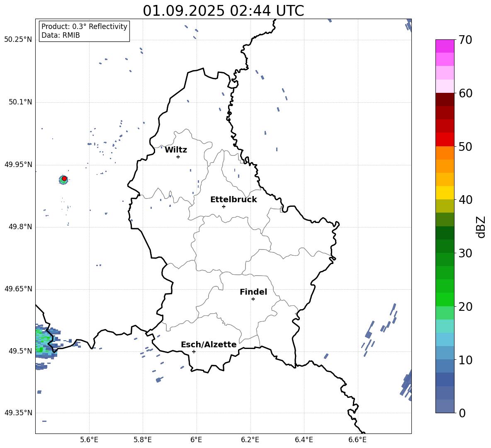Screen dimensions: 491x448
Task: Click the 10 colorbar tick label
Action: (x=465, y=360)
